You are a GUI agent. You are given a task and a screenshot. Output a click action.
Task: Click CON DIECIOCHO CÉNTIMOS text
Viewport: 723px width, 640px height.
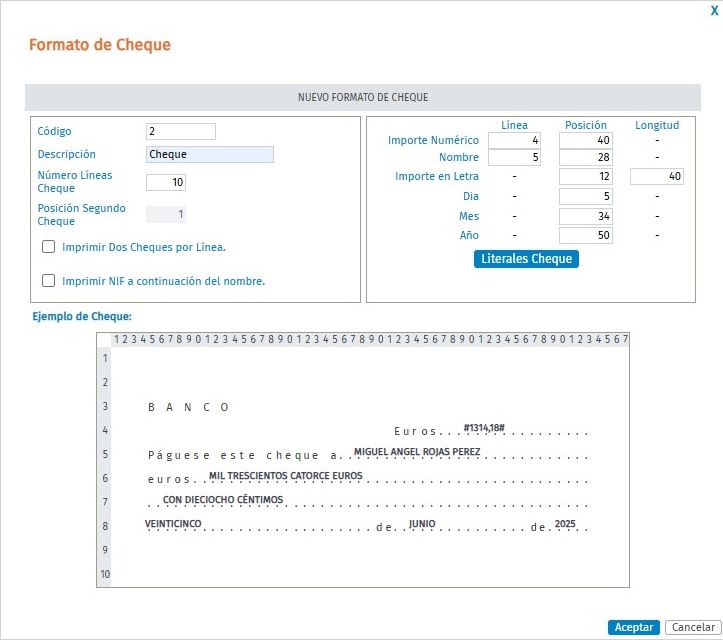tap(223, 499)
